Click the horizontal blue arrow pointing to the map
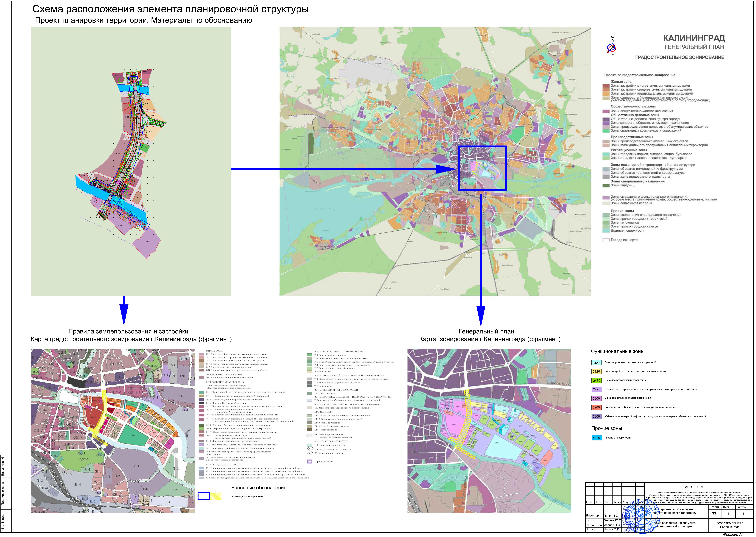Image resolution: width=756 pixels, height=537 pixels. point(344,169)
